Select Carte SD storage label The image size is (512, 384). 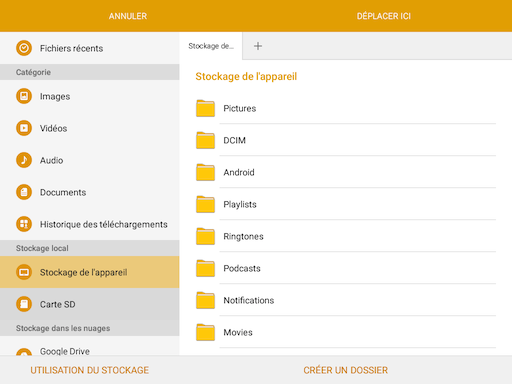(58, 304)
